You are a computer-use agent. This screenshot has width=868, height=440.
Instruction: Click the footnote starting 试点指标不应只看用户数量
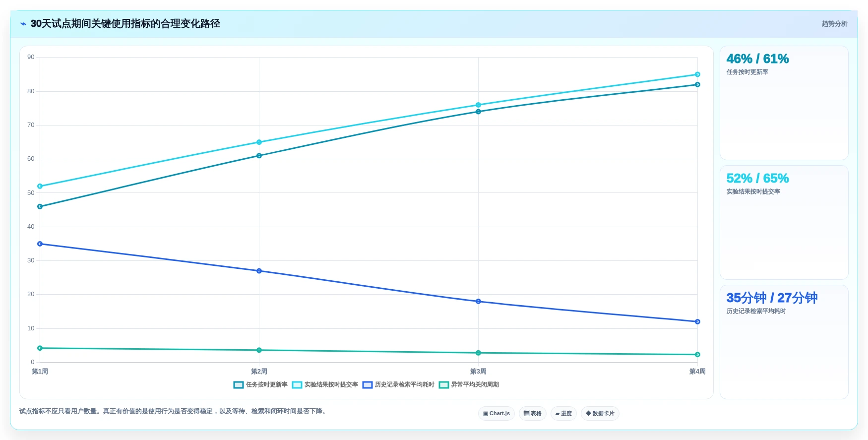[x=174, y=411]
